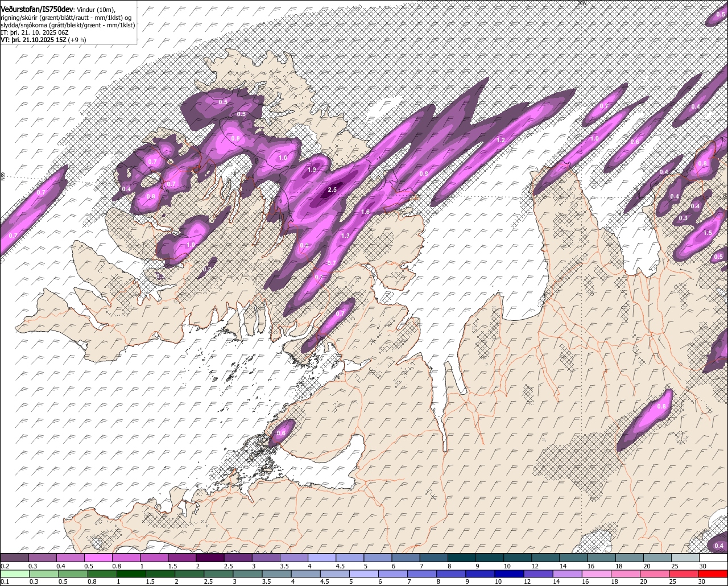Pick lower scale swatch between 0.1 and 0.3
The height and width of the screenshot is (586, 728).
[15, 573]
